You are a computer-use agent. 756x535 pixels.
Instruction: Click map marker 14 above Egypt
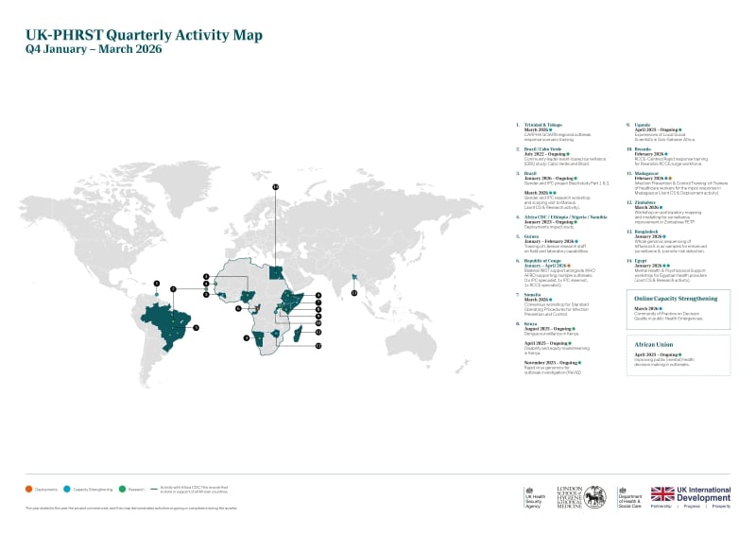[275, 187]
